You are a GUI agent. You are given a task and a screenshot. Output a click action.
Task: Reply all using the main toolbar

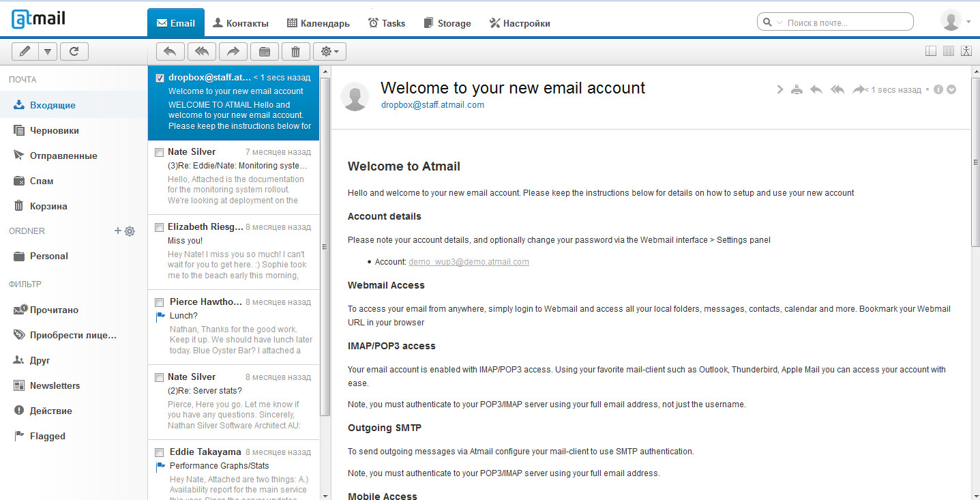pos(202,51)
